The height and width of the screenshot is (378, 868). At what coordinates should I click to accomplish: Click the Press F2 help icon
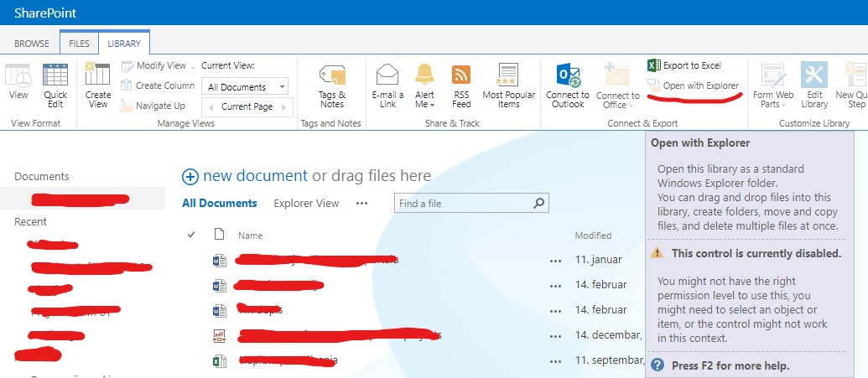click(x=657, y=365)
